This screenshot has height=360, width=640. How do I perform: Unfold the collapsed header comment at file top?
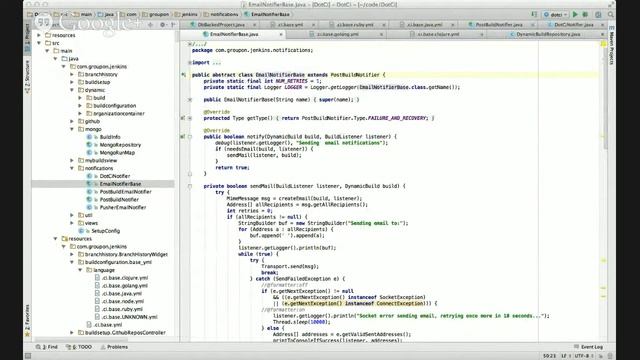click(x=190, y=44)
